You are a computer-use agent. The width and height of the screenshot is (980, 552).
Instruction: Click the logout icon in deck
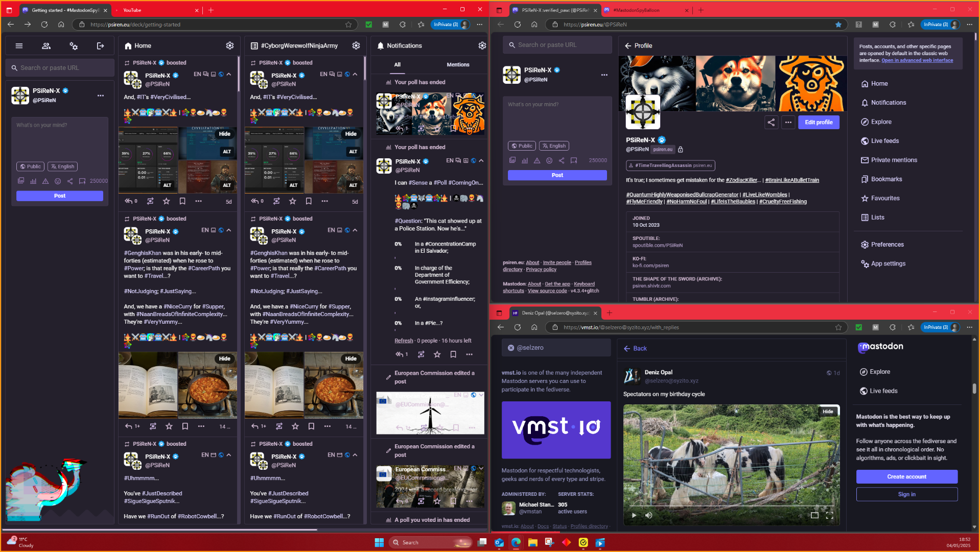point(101,46)
